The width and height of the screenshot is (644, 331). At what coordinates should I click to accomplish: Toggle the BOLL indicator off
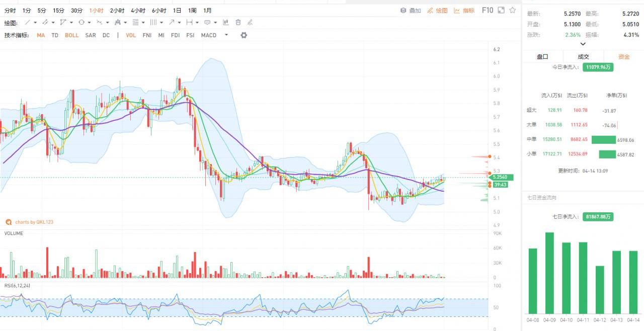(x=71, y=35)
